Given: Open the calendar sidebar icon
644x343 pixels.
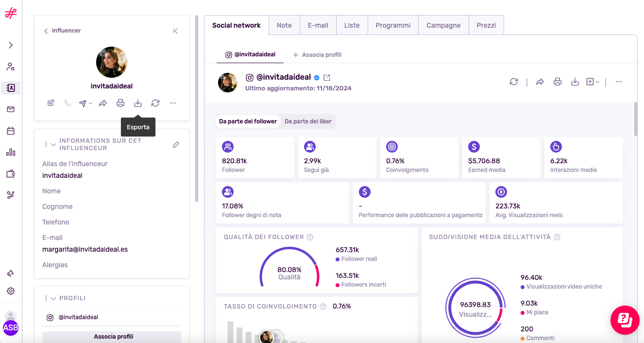Looking at the screenshot, I should tap(11, 131).
